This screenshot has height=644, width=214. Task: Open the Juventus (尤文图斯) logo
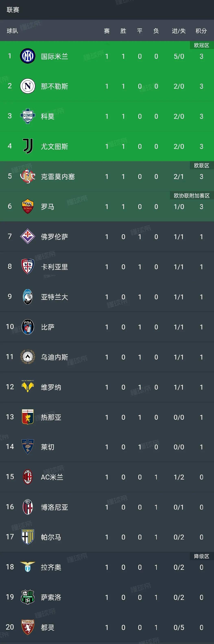point(28,146)
